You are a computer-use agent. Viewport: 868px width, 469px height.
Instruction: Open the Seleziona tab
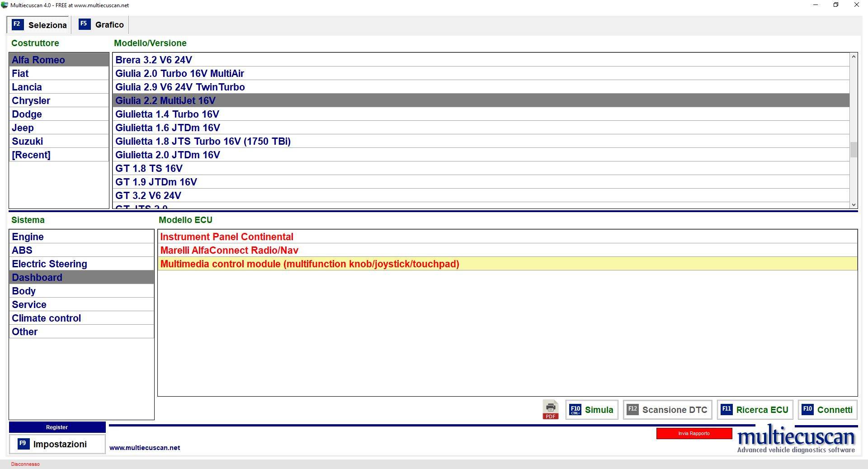[39, 25]
